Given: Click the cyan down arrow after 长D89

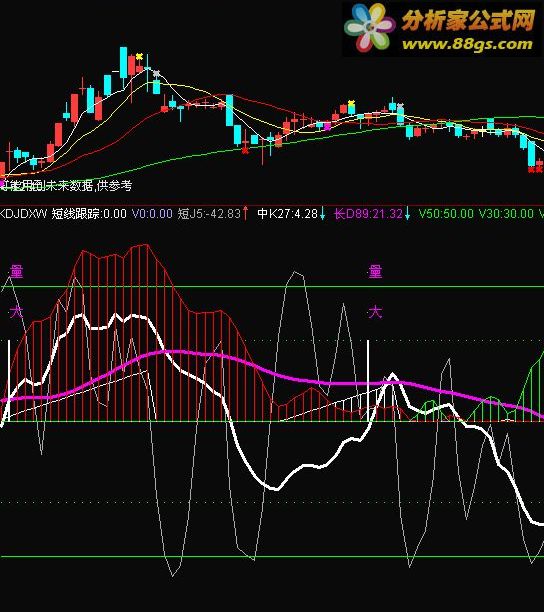Looking at the screenshot, I should click(407, 213).
